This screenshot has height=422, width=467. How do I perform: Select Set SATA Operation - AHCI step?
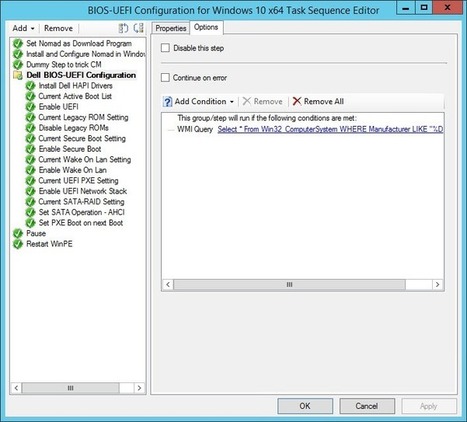point(82,212)
